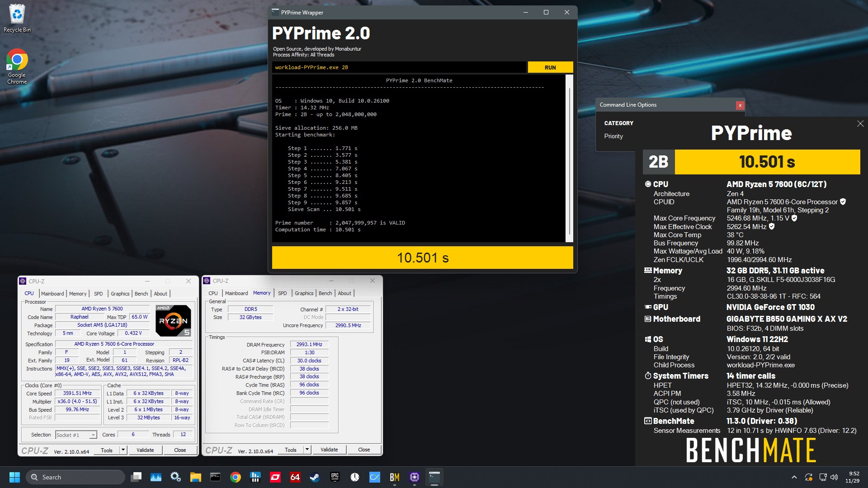Open About tab in left CPU-Z window

click(160, 294)
